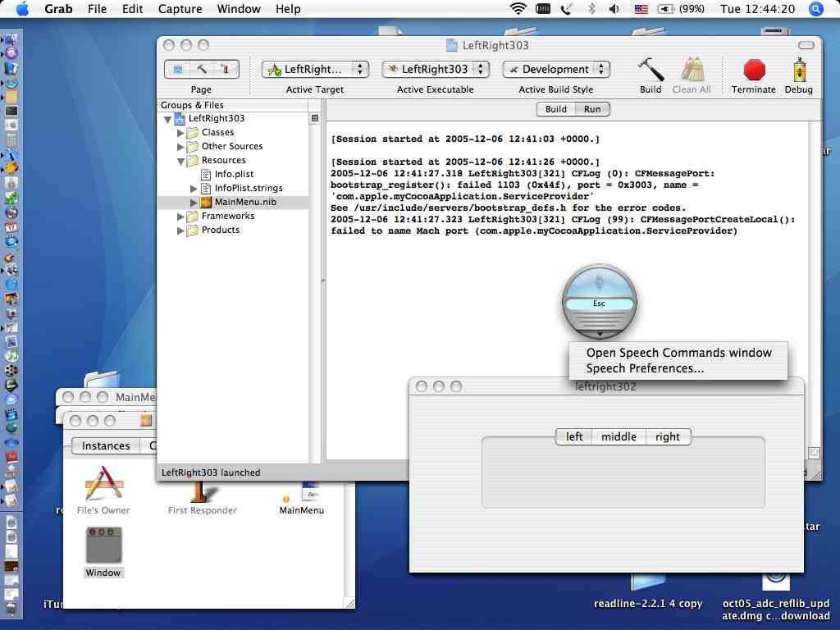Viewport: 840px width, 630px height.
Task: Select the right tab in leftright302 window
Action: (x=668, y=436)
